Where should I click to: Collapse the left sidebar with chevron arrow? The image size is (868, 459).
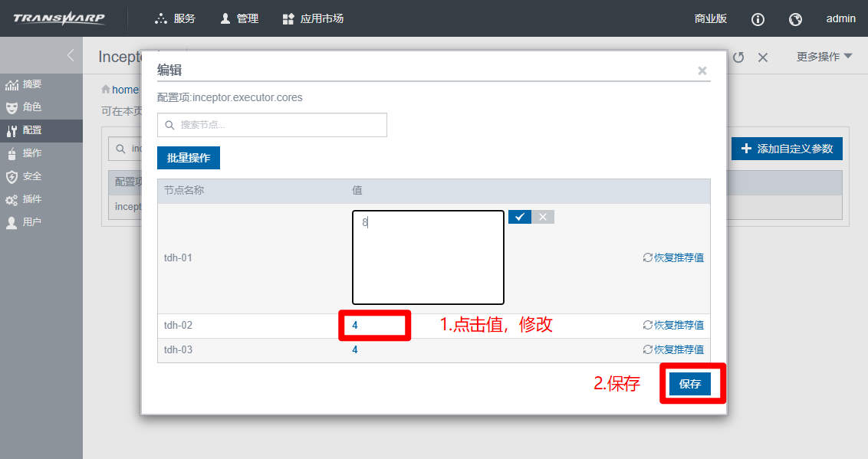tap(70, 55)
